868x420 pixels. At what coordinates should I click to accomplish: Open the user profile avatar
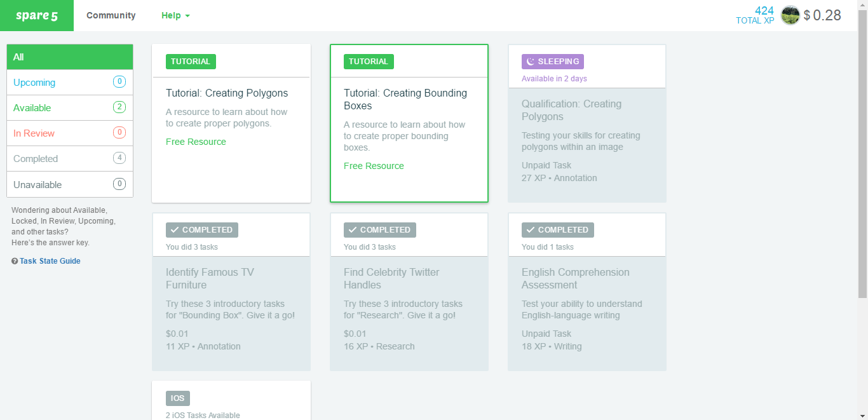pyautogui.click(x=790, y=15)
